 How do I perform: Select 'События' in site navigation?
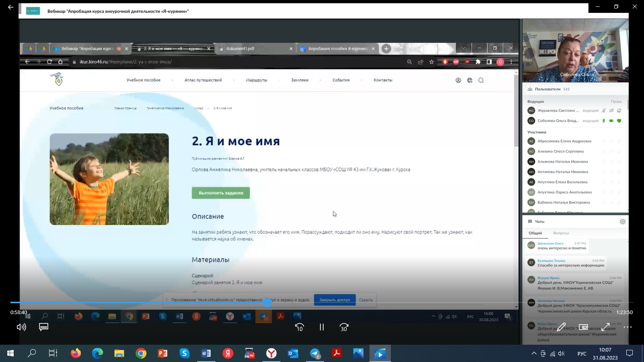point(341,80)
